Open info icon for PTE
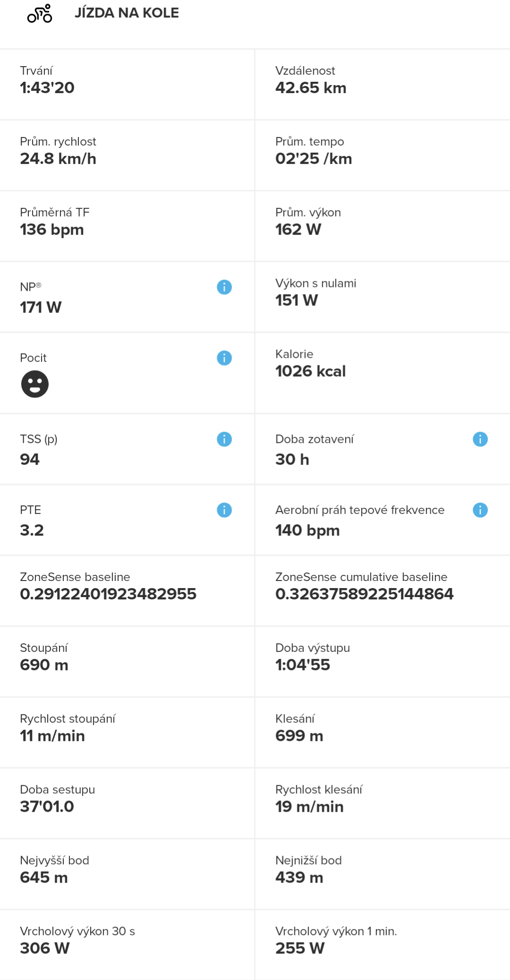 (x=224, y=510)
